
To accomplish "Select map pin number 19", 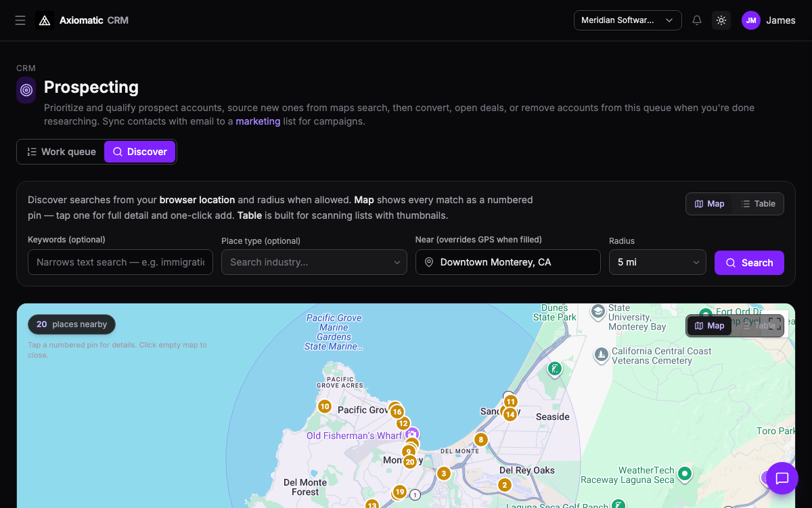I will (x=400, y=492).
